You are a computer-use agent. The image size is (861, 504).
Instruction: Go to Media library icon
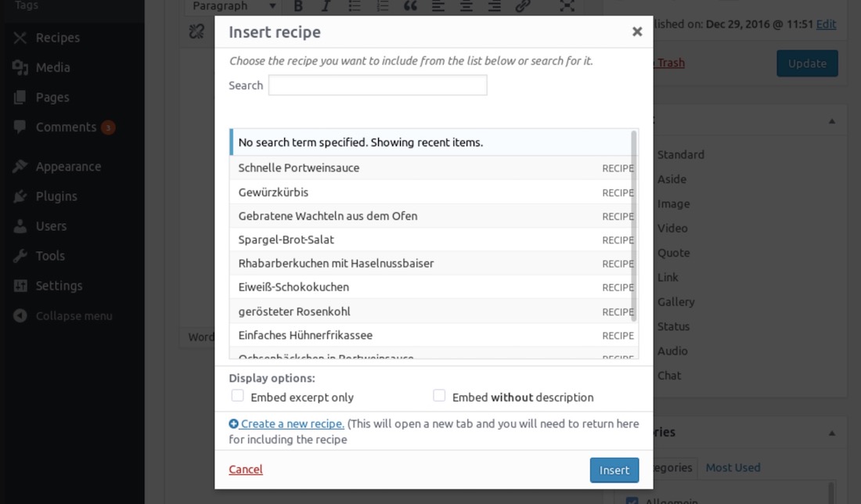point(20,67)
